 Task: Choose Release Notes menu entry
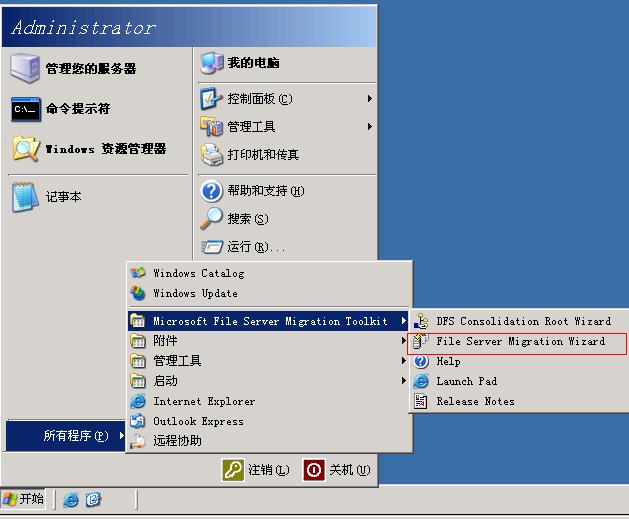click(519, 401)
